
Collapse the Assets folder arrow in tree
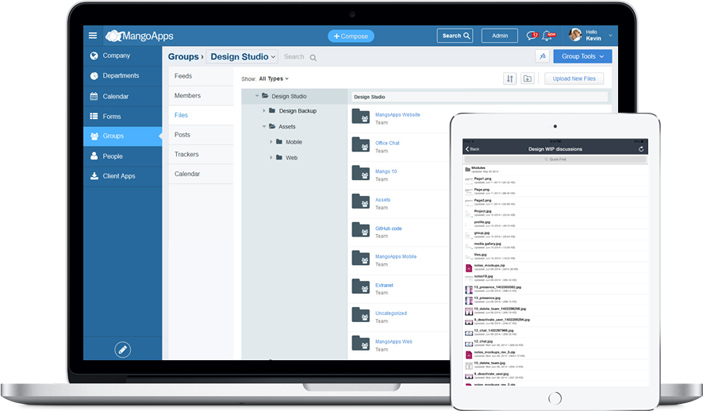264,126
